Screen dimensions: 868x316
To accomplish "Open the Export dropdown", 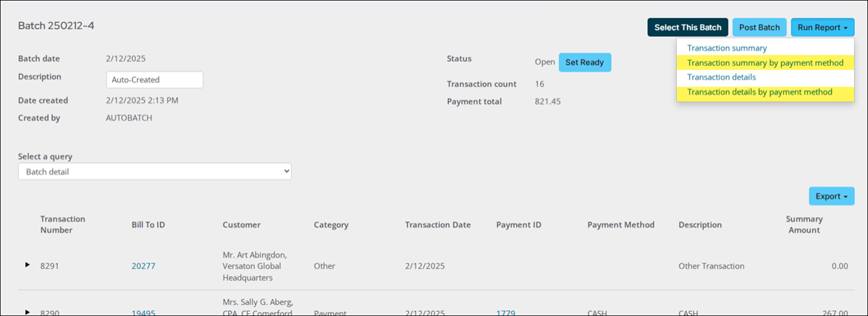I will [x=831, y=196].
